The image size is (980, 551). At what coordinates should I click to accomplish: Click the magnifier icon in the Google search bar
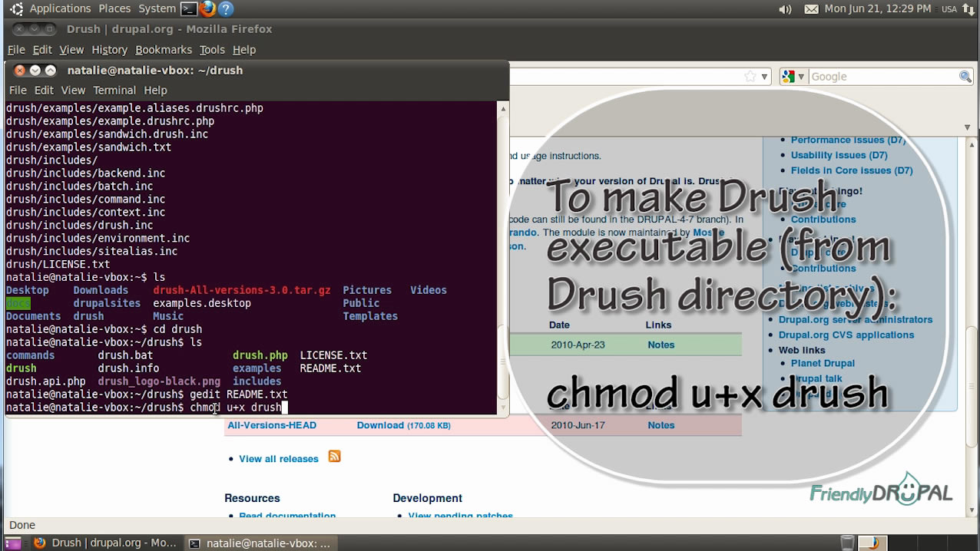click(966, 77)
